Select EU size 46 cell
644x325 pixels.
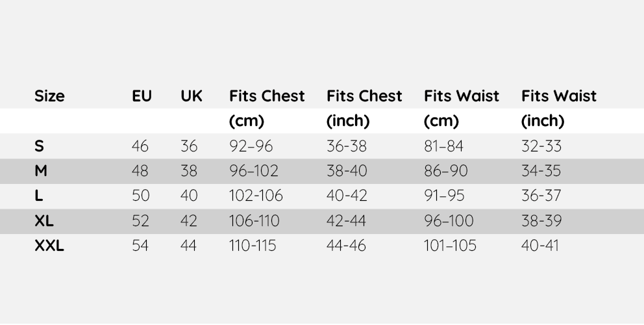[140, 146]
